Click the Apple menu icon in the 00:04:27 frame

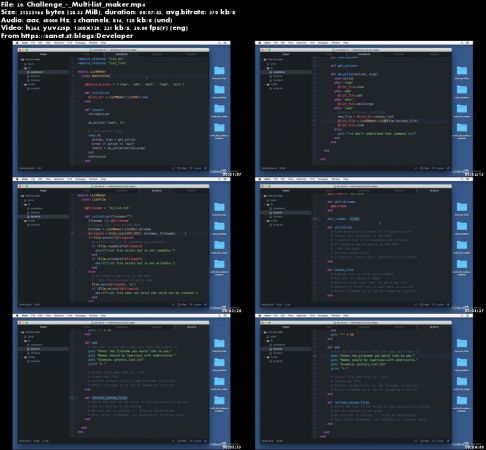[x=259, y=179]
